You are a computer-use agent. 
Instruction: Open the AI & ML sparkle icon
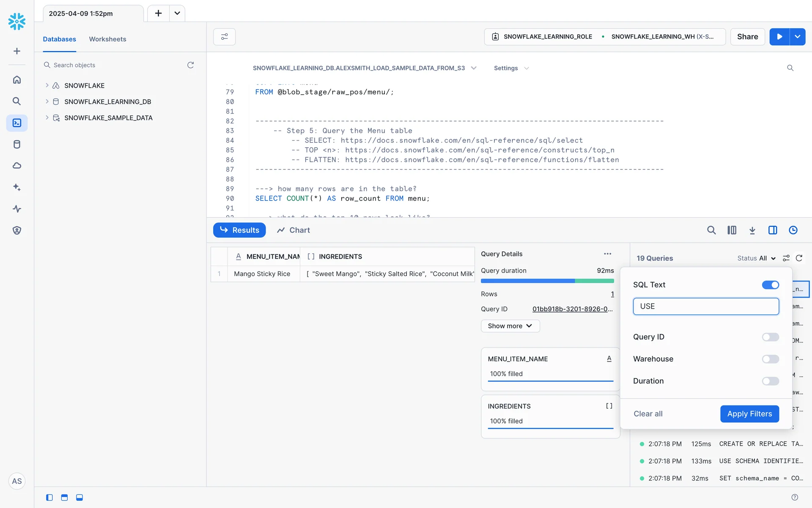coord(17,187)
